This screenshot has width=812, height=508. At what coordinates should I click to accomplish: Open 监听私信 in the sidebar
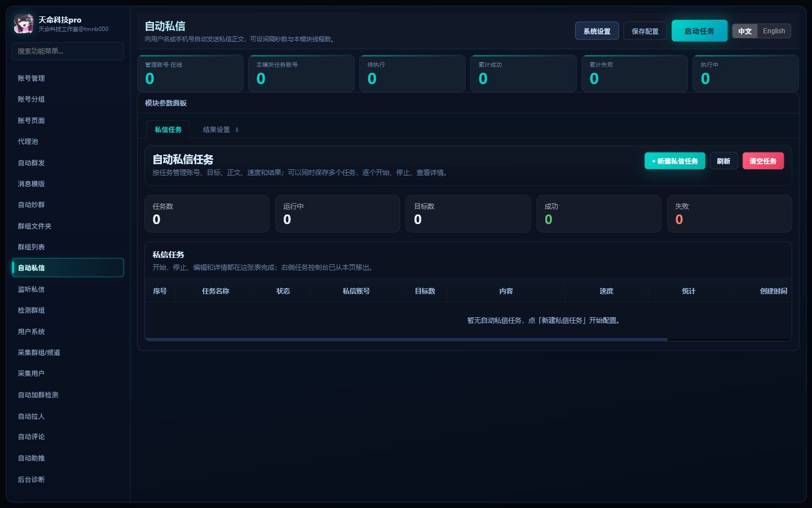[x=68, y=289]
